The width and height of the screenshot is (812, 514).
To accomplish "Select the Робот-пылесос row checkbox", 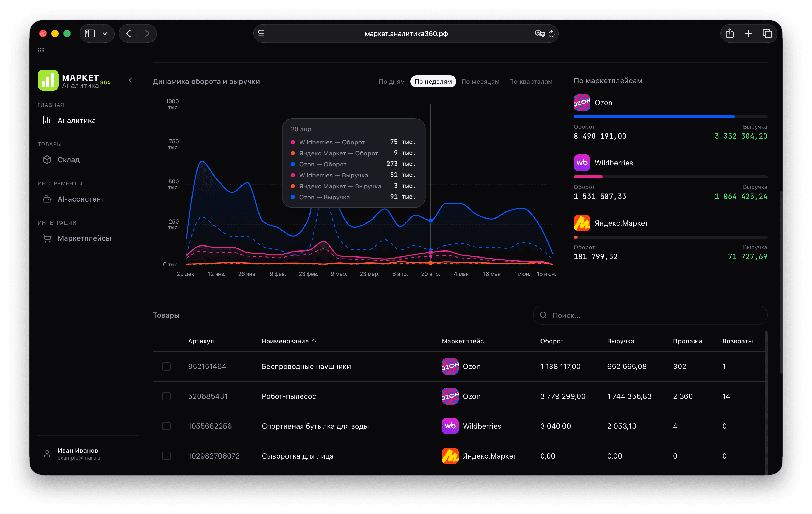I will 166,396.
